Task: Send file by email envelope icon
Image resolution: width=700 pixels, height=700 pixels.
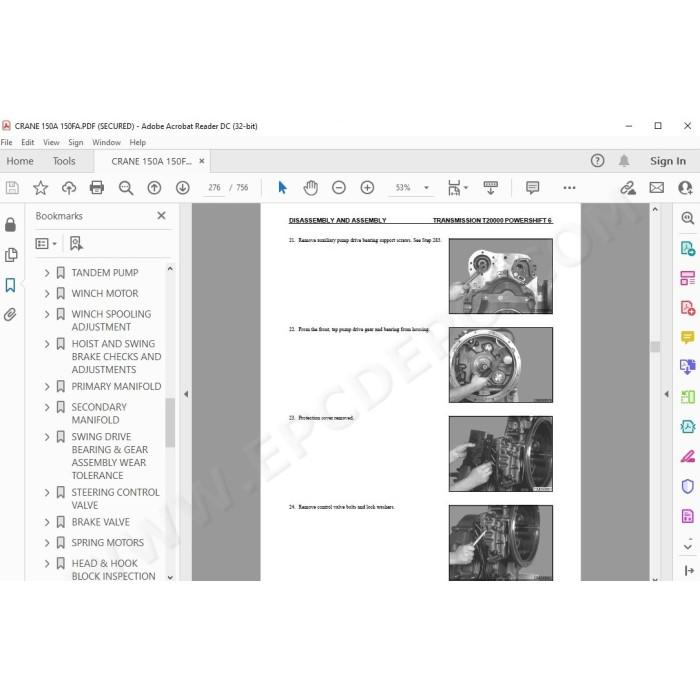Action: (x=657, y=188)
